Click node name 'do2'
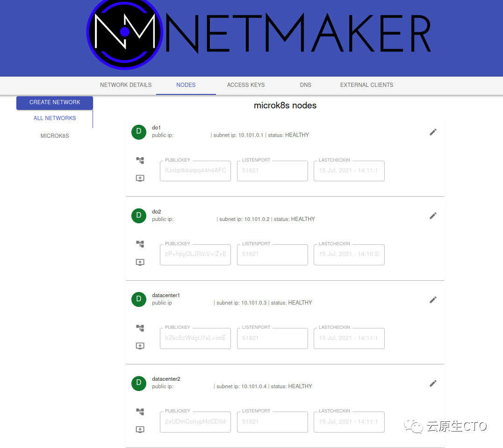 (x=157, y=212)
